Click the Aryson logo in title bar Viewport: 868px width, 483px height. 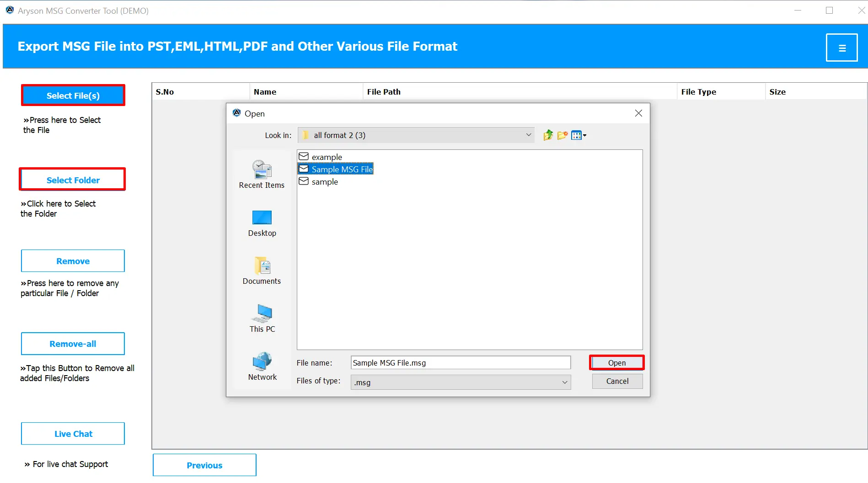10,10
